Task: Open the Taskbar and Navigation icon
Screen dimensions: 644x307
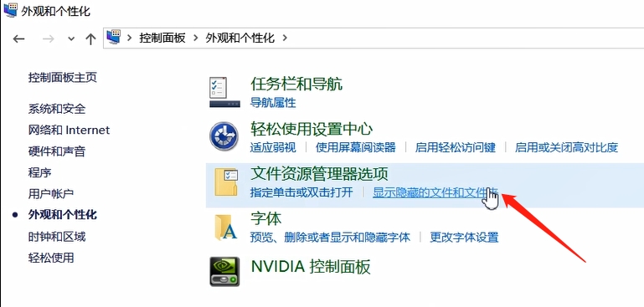Action: (224, 92)
